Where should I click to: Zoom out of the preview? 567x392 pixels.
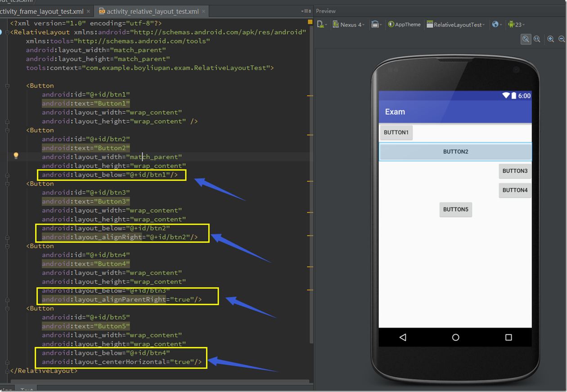point(561,39)
